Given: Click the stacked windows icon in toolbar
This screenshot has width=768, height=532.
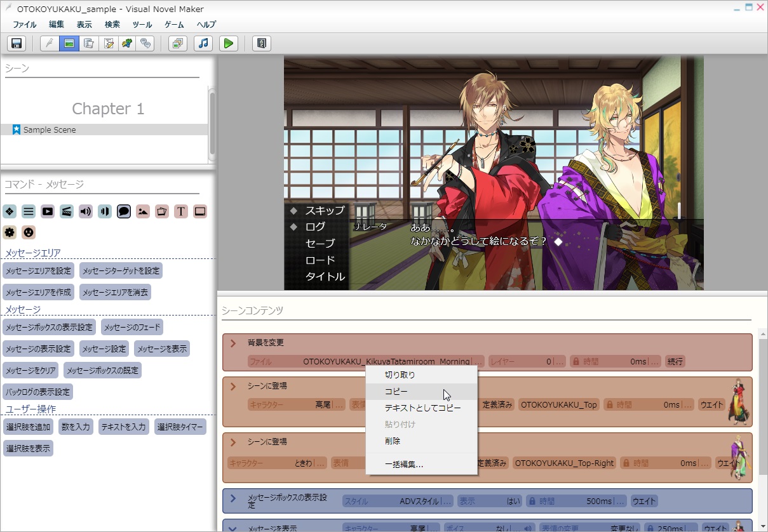Looking at the screenshot, I should pos(177,43).
